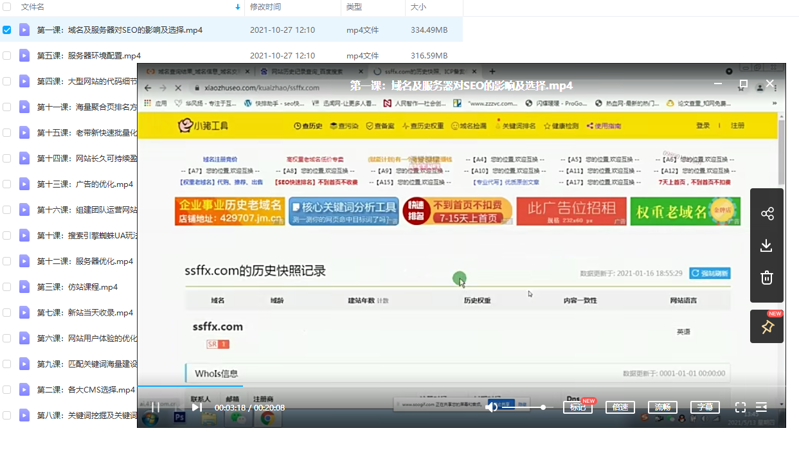Click the share icon on the side panel
The image size is (799, 469).
click(x=767, y=214)
